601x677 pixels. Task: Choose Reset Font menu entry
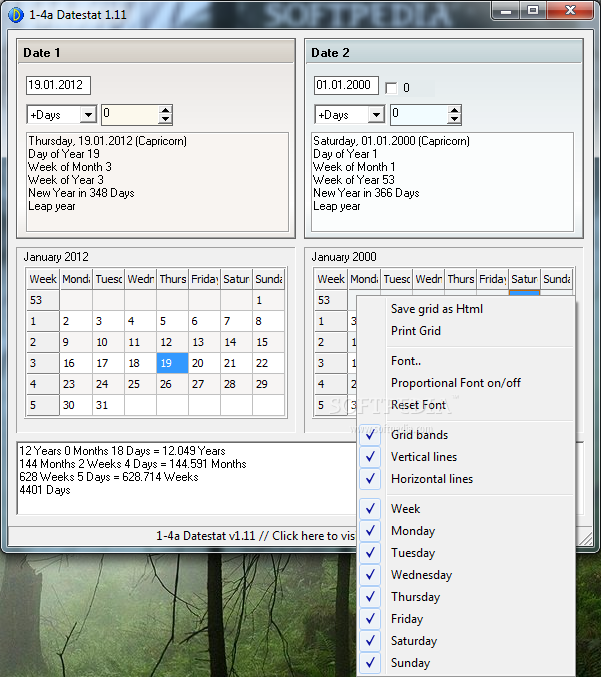466,405
